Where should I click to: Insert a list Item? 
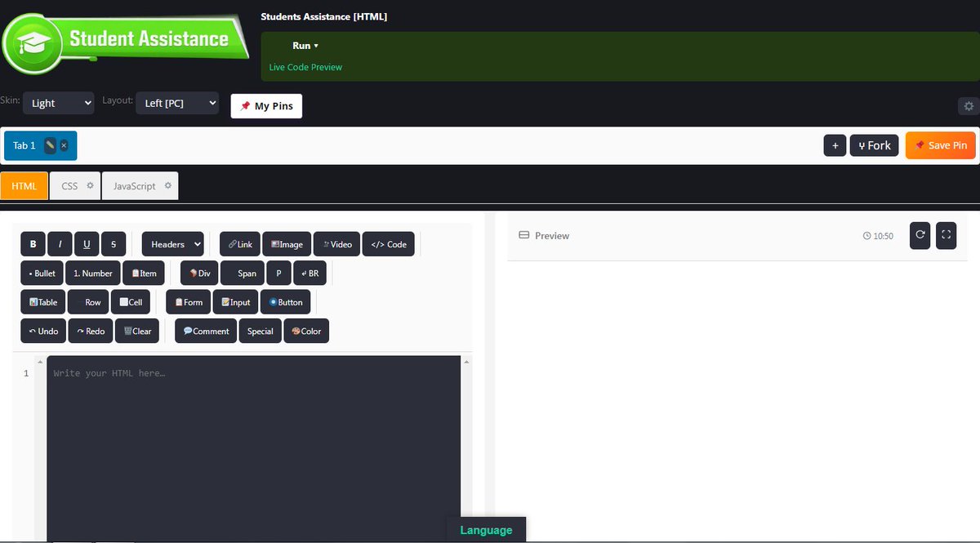[x=144, y=274]
